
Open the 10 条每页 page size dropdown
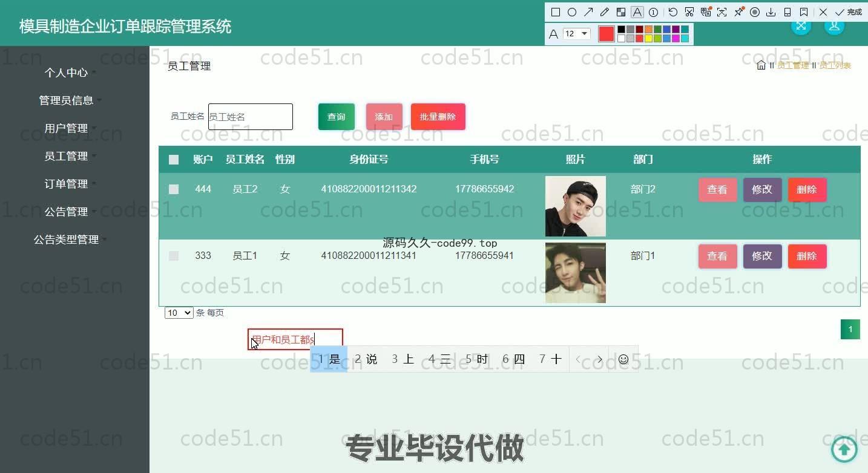pos(179,313)
